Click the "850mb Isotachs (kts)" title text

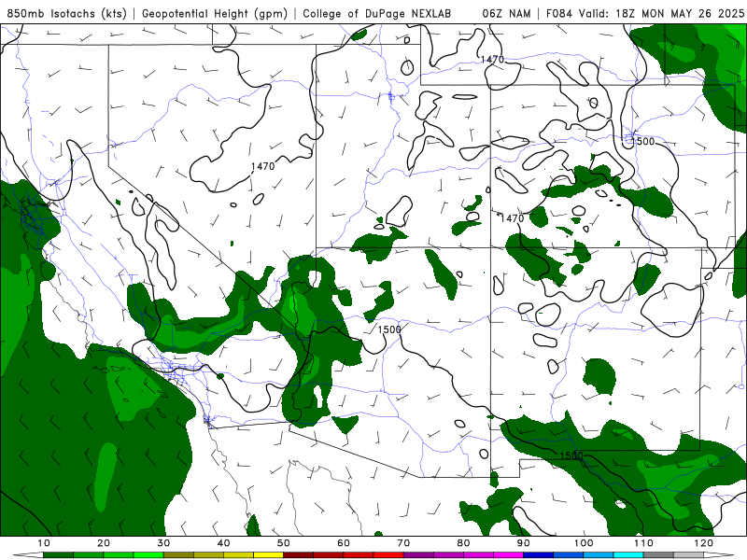pos(67,14)
